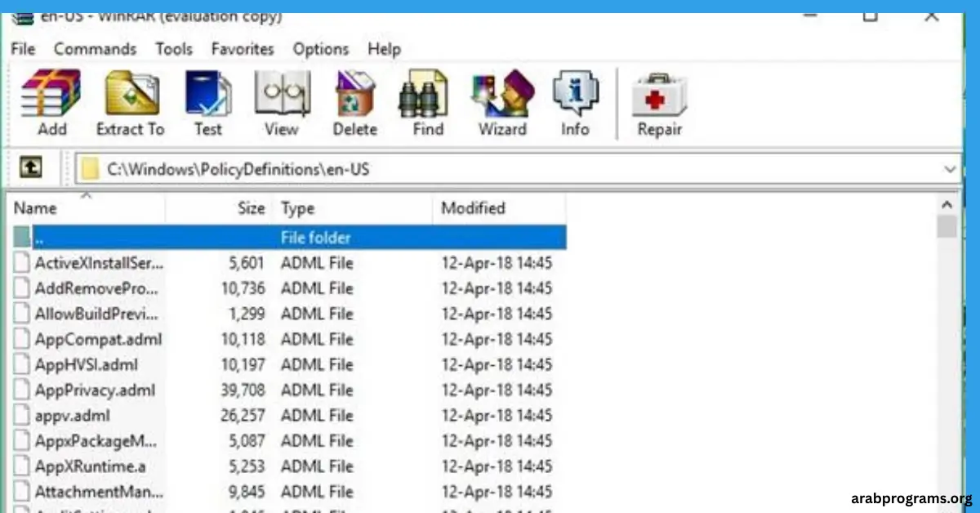Click the Extract To toolbar icon
The width and height of the screenshot is (980, 513).
pos(131,94)
